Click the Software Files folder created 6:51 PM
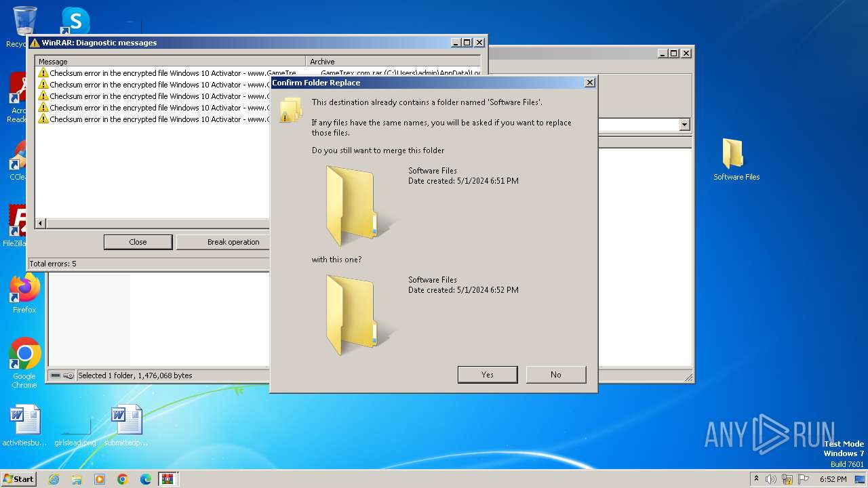This screenshot has width=868, height=488. [359, 207]
